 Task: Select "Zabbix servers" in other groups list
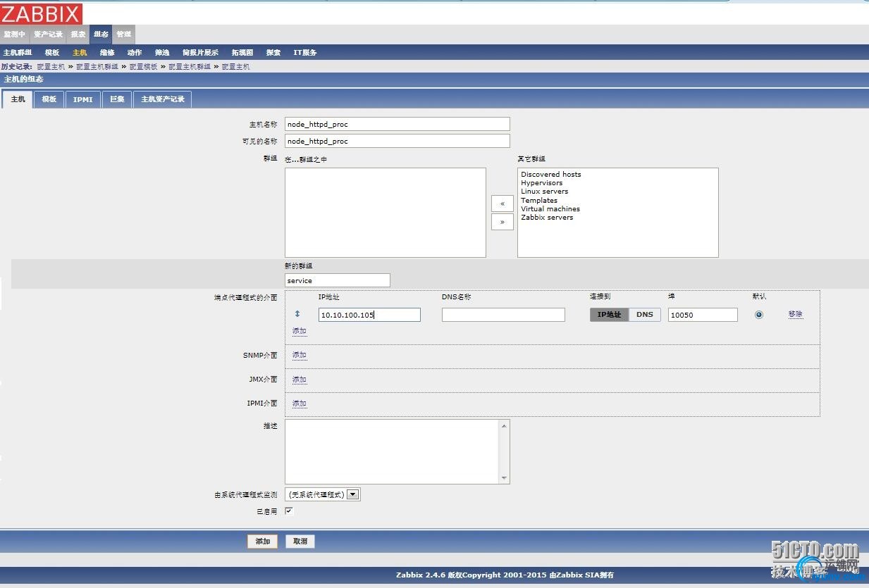(x=547, y=218)
